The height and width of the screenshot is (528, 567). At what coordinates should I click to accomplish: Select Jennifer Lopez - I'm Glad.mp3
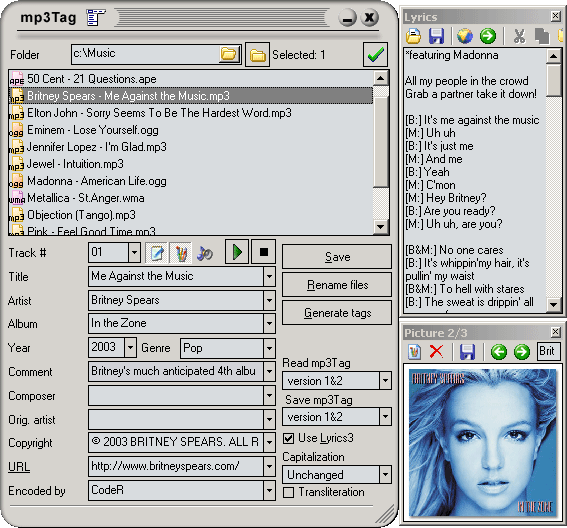click(x=191, y=147)
